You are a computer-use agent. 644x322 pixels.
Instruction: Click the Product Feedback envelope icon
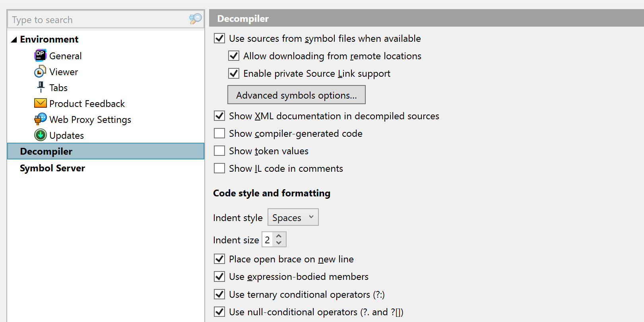[x=41, y=103]
